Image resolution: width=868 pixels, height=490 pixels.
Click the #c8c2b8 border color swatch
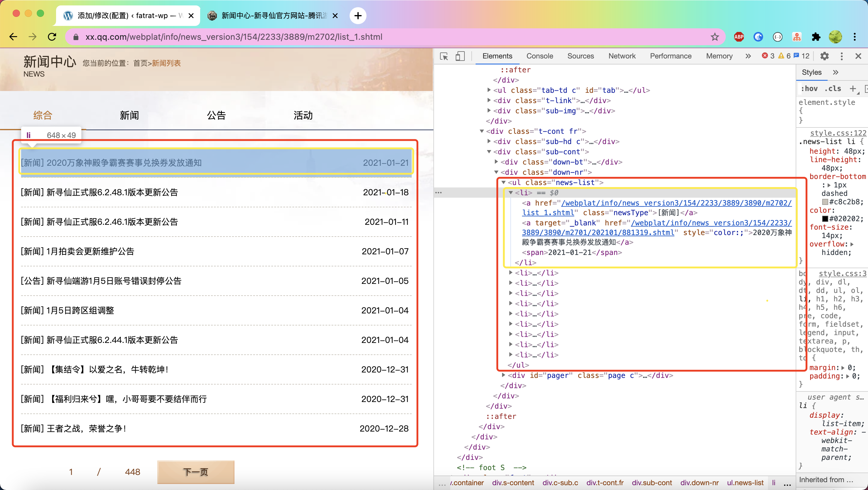point(825,202)
